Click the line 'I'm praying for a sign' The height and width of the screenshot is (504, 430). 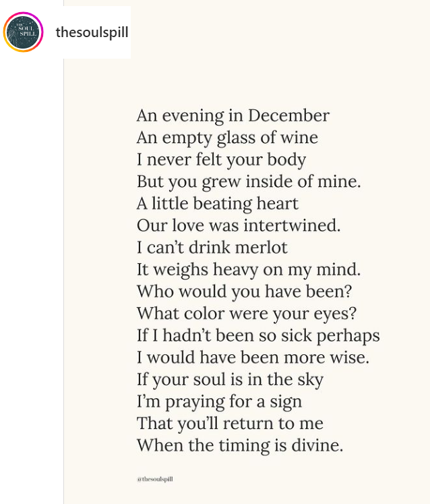point(219,402)
